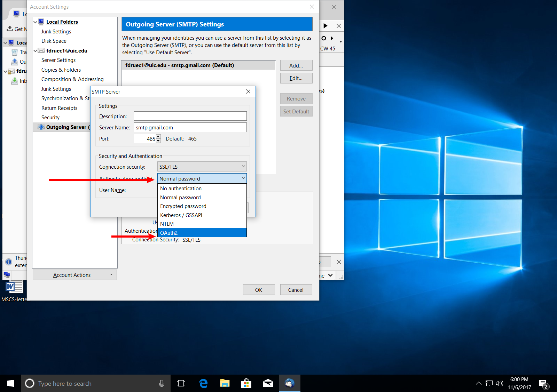This screenshot has height=392, width=557.
Task: Open Action Center notifications icon
Action: coord(544,384)
